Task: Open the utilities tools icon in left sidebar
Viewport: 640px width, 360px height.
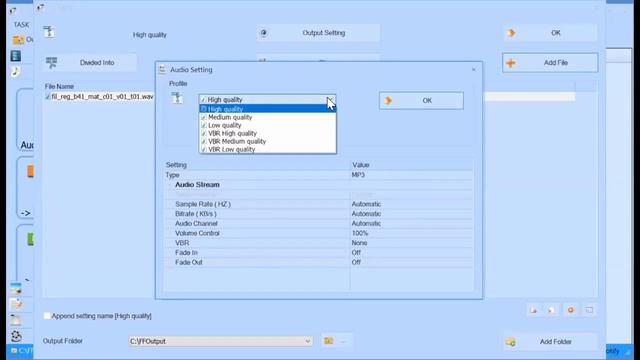Action: (x=16, y=336)
